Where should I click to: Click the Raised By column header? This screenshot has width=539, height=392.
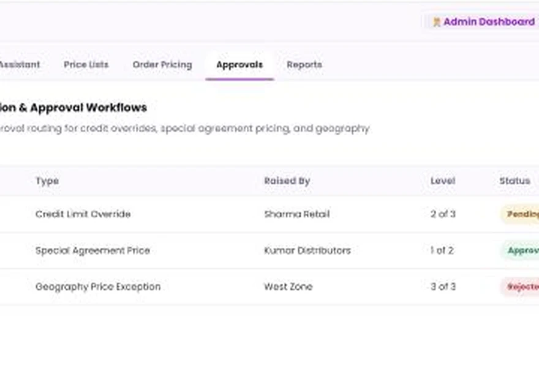(287, 181)
